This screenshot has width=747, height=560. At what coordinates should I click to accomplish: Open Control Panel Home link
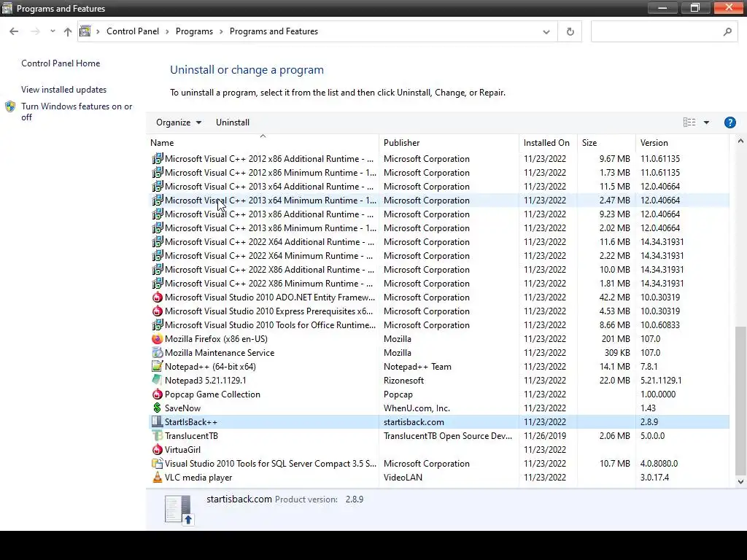[x=61, y=63]
